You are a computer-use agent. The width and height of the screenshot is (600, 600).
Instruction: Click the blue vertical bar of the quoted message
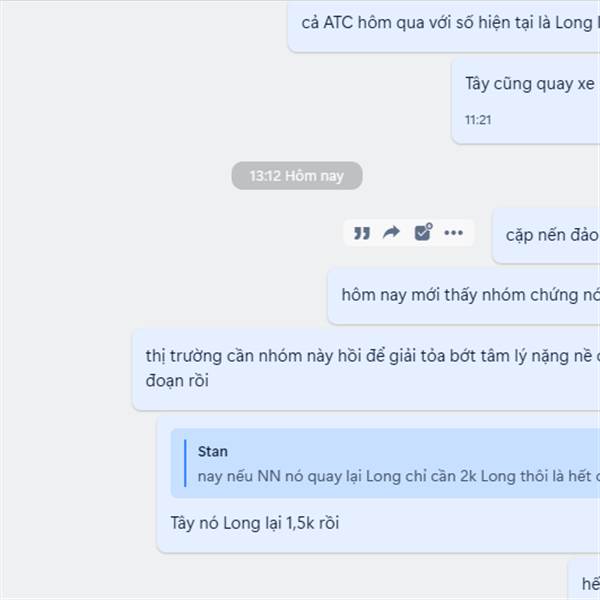(x=185, y=463)
